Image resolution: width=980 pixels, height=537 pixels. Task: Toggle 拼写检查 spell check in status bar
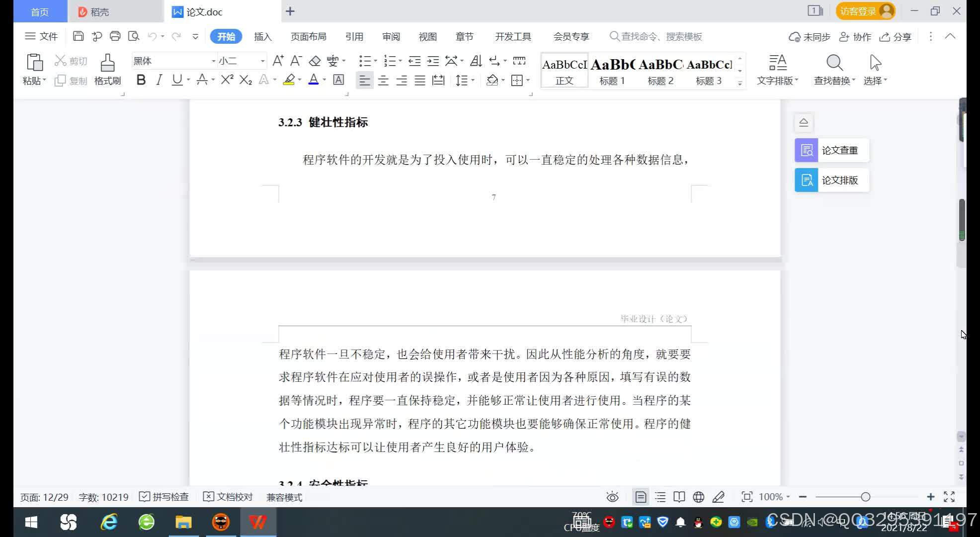coord(164,497)
